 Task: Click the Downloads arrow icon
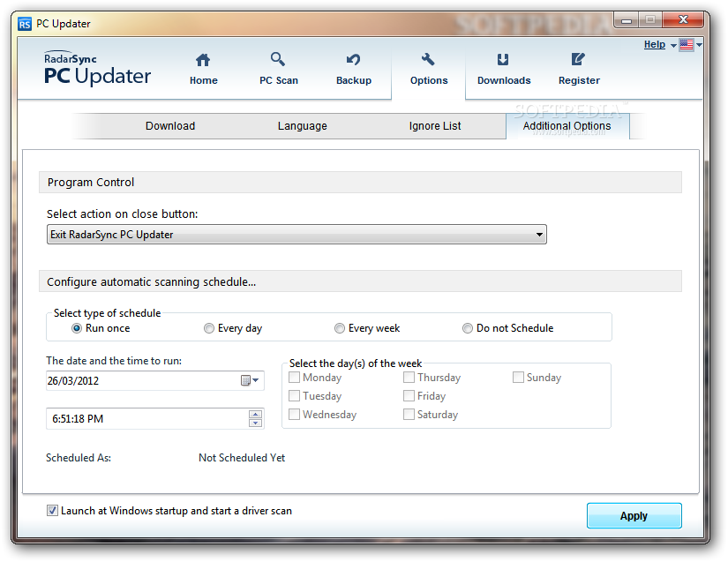pos(503,59)
